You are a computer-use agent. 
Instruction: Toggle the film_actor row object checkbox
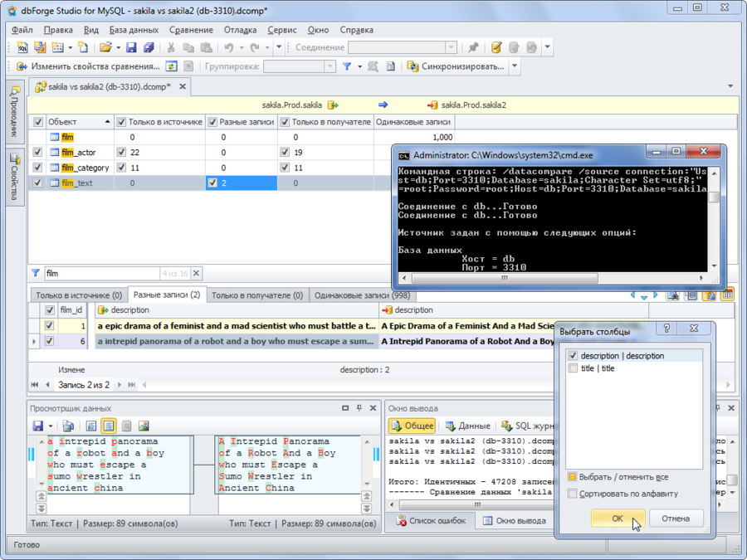tap(37, 152)
